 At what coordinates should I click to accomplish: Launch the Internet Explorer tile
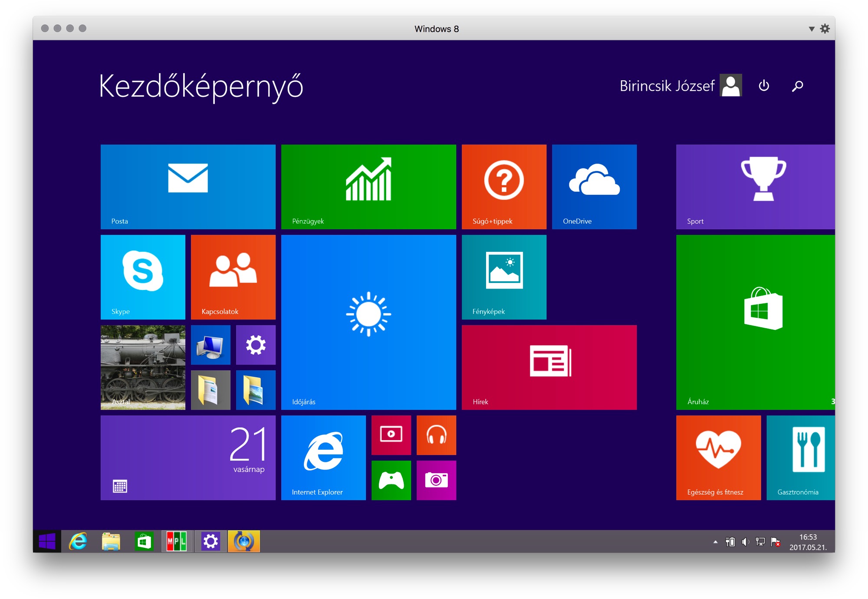pos(323,457)
